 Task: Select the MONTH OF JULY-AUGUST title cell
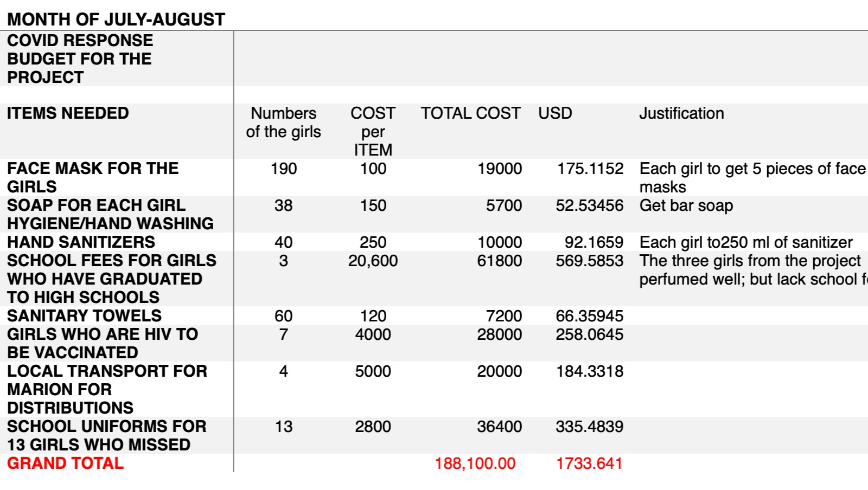[x=116, y=20]
